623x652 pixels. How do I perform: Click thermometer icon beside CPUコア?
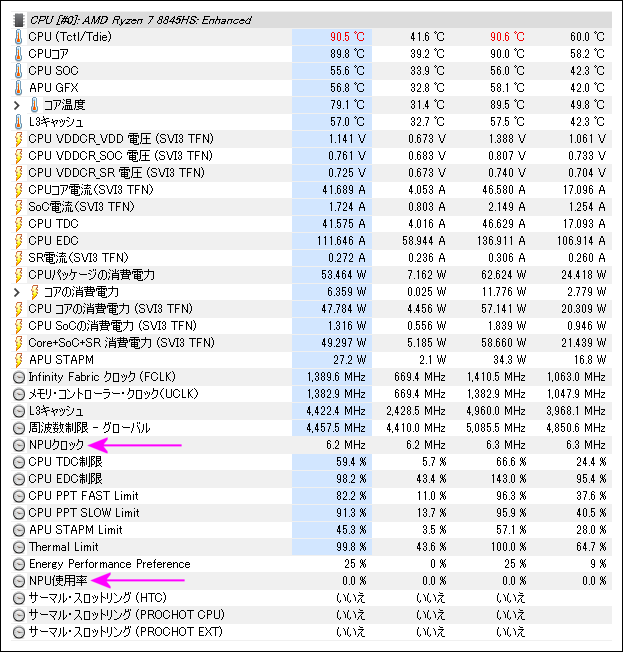tap(18, 54)
